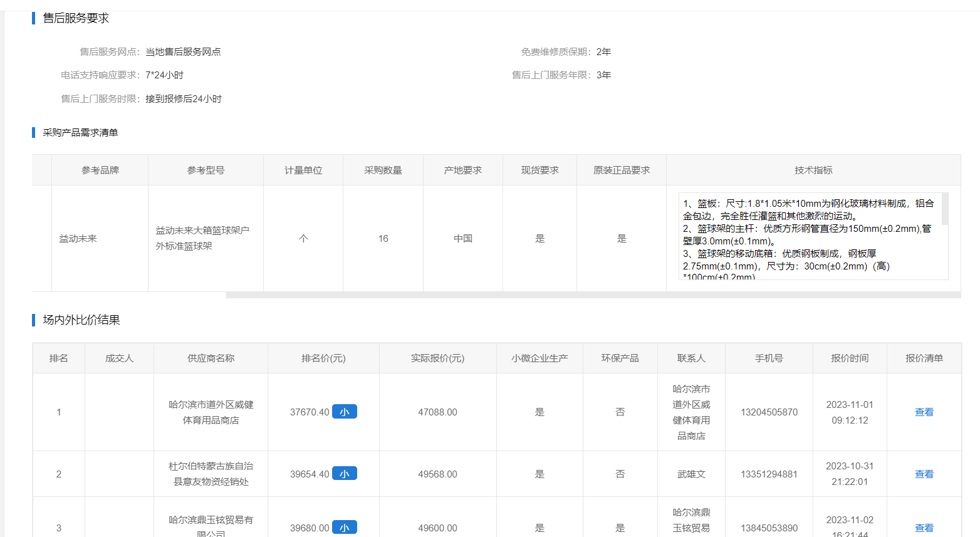Image resolution: width=980 pixels, height=537 pixels.
Task: Click the 报价时间 column header
Action: tap(850, 358)
